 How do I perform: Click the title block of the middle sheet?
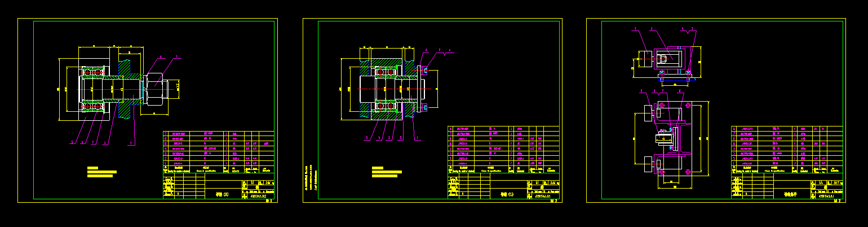(503, 186)
